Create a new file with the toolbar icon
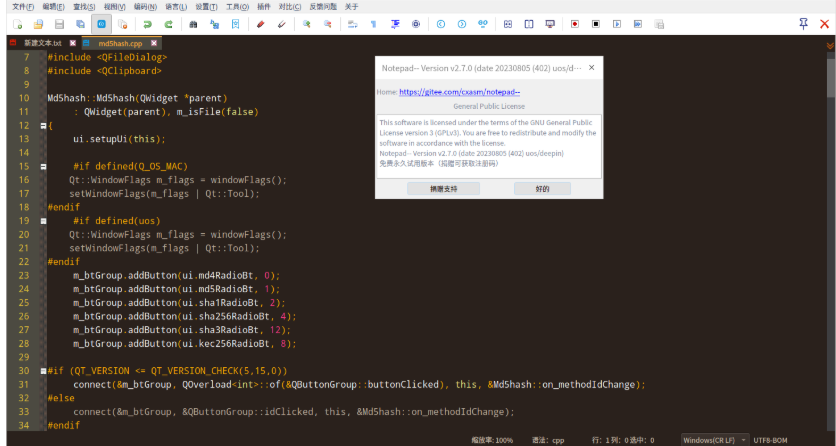The image size is (836, 446). pyautogui.click(x=18, y=24)
